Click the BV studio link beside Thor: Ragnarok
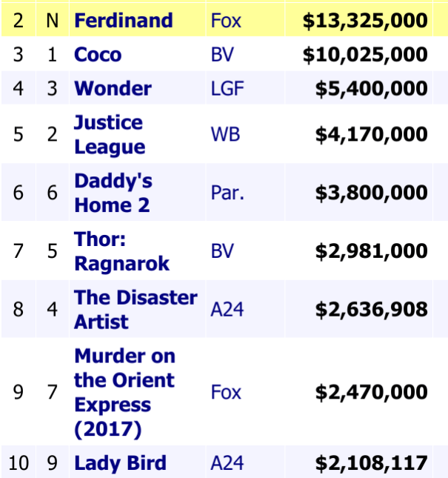This screenshot has width=448, height=478. click(222, 251)
